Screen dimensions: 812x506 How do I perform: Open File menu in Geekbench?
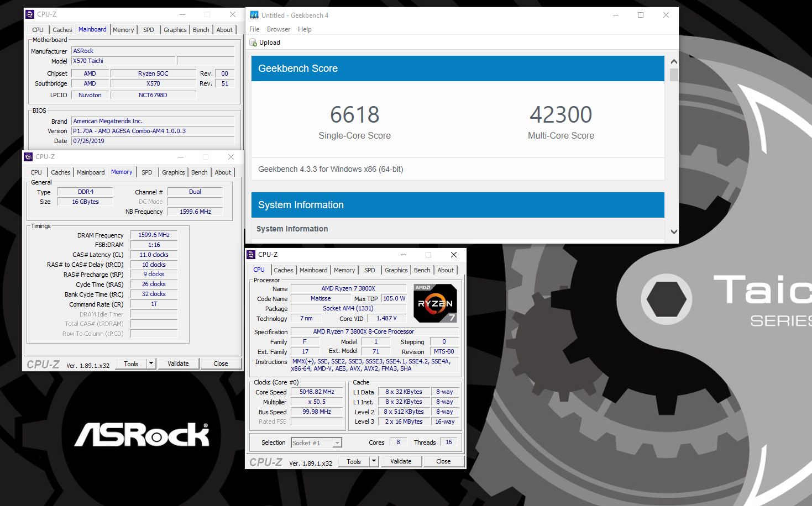click(254, 29)
